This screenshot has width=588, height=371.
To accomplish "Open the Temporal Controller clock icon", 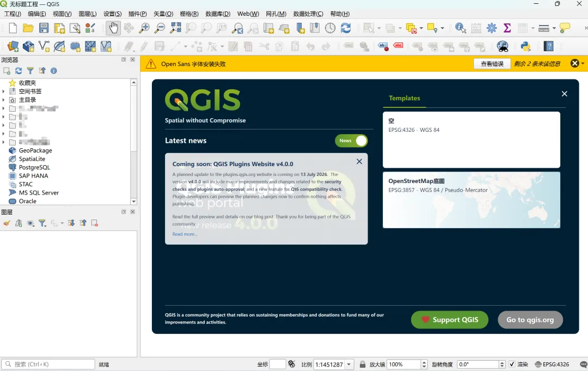I will [x=330, y=28].
